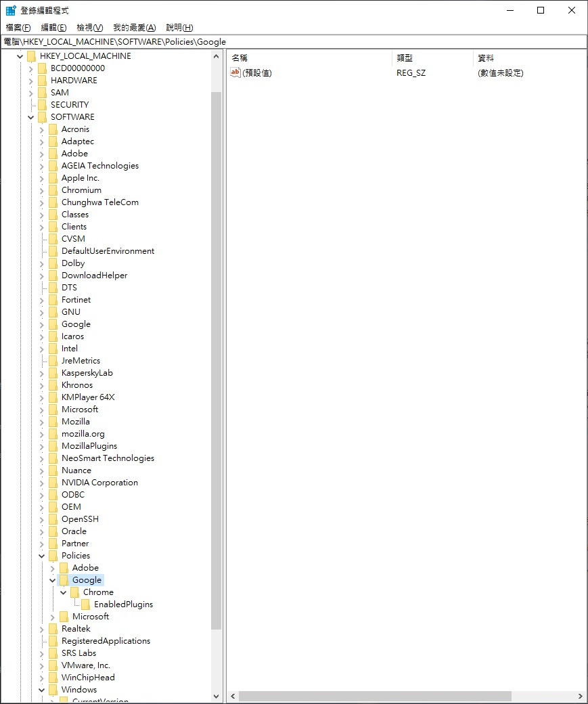Screen dimensions: 588x704
Task: Click the NVIDIA Corporation folder icon
Action: pos(53,482)
